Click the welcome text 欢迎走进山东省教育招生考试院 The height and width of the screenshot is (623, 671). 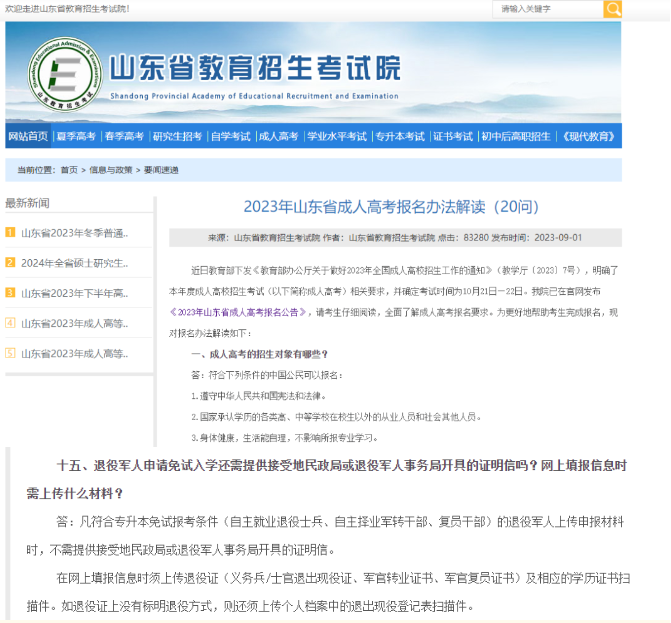point(67,9)
